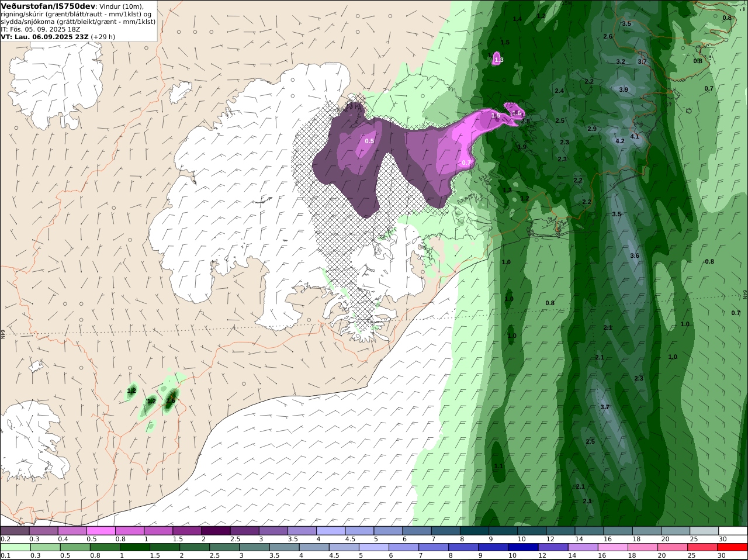Click the 4.2 precipitation value on the map
The width and height of the screenshot is (748, 560).
click(620, 141)
